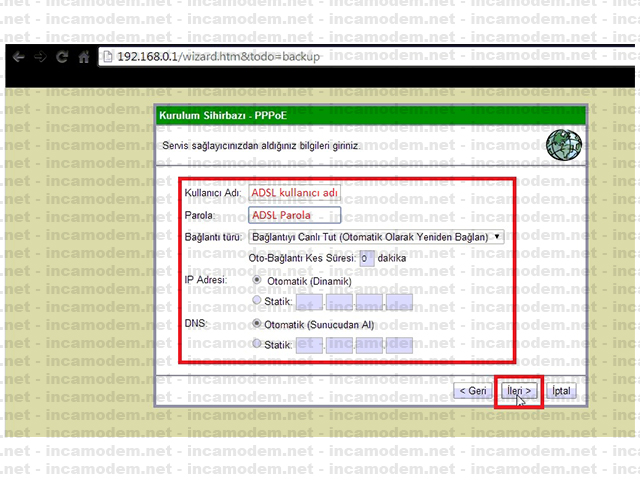Click the Oto-Bağlantı Kes Süresi label
Viewport: 640px width, 480px height.
(302, 258)
